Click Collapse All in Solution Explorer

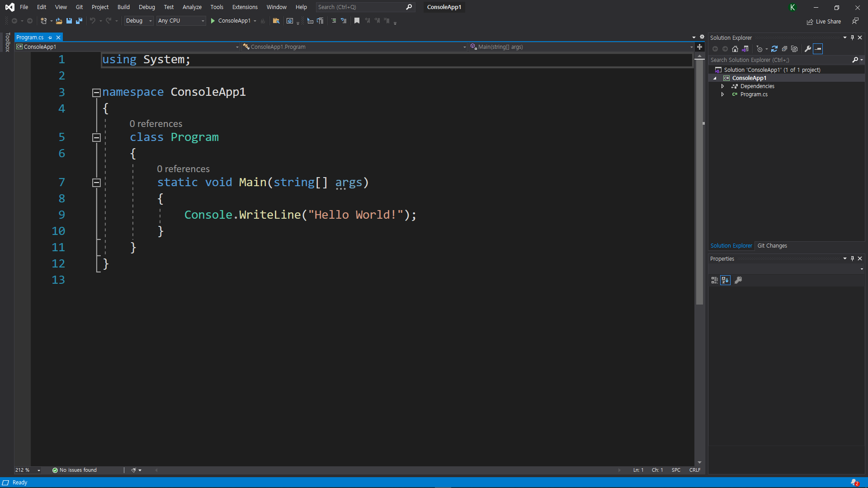pyautogui.click(x=784, y=49)
